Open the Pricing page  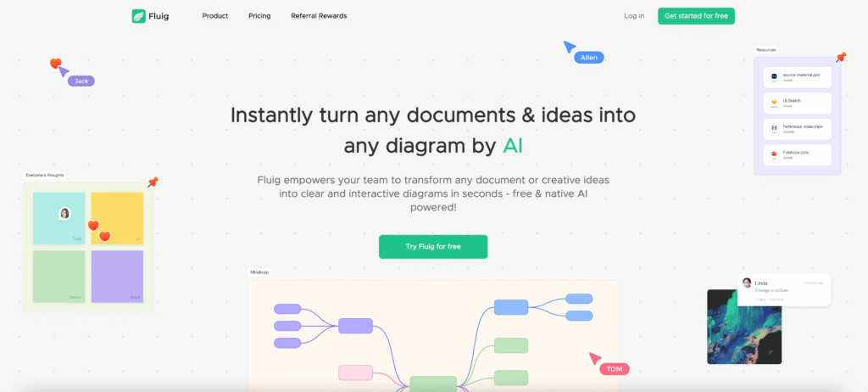pyautogui.click(x=259, y=16)
